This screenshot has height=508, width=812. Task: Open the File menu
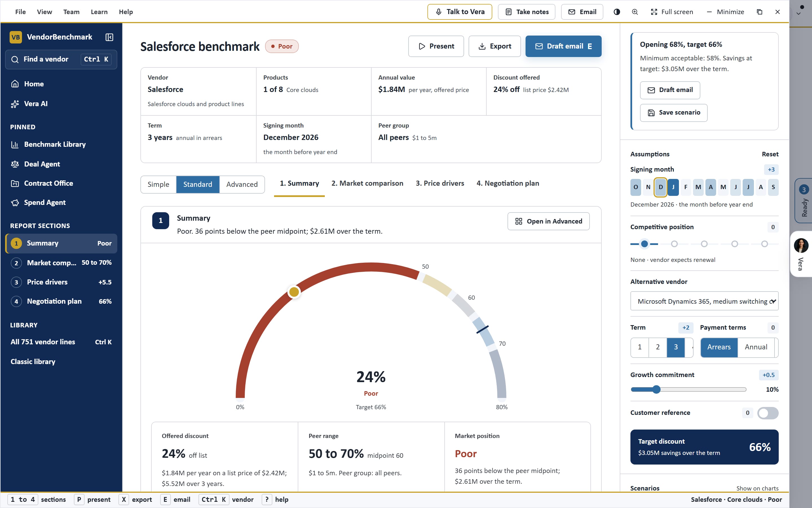pos(21,12)
